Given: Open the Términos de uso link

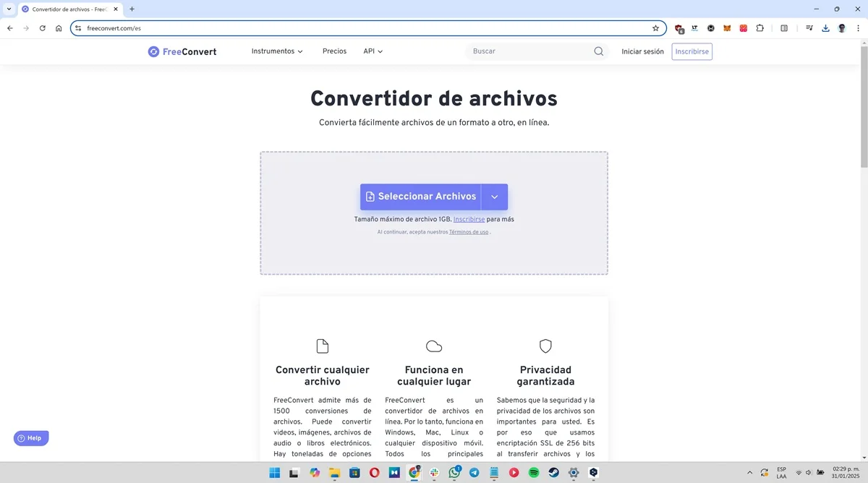Looking at the screenshot, I should click(x=468, y=232).
